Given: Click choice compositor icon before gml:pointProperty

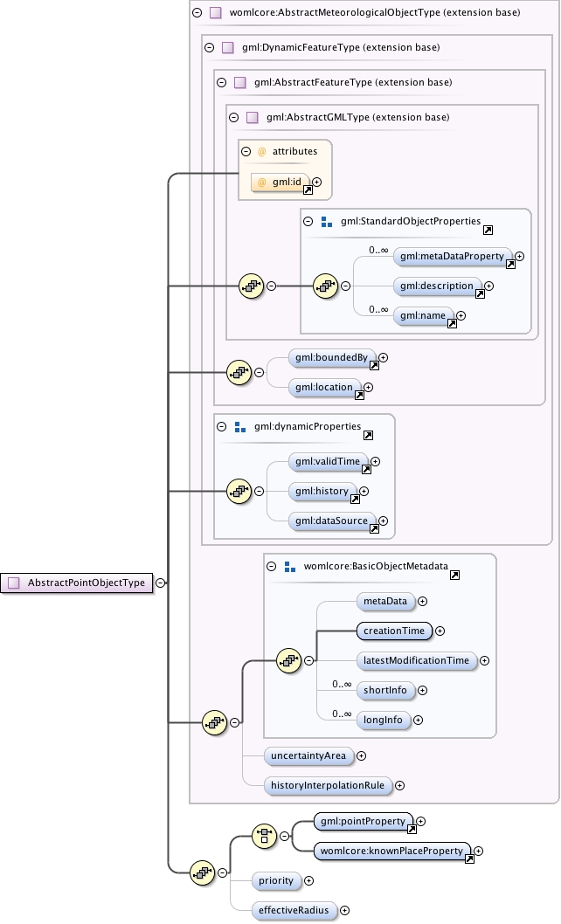Looking at the screenshot, I should 264,836.
